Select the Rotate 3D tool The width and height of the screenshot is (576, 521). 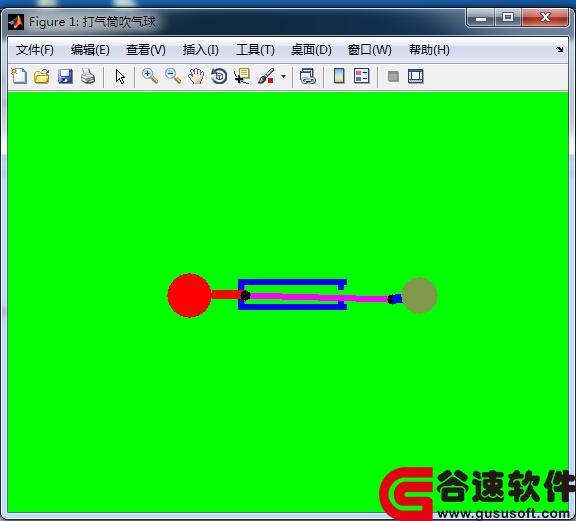click(x=219, y=76)
